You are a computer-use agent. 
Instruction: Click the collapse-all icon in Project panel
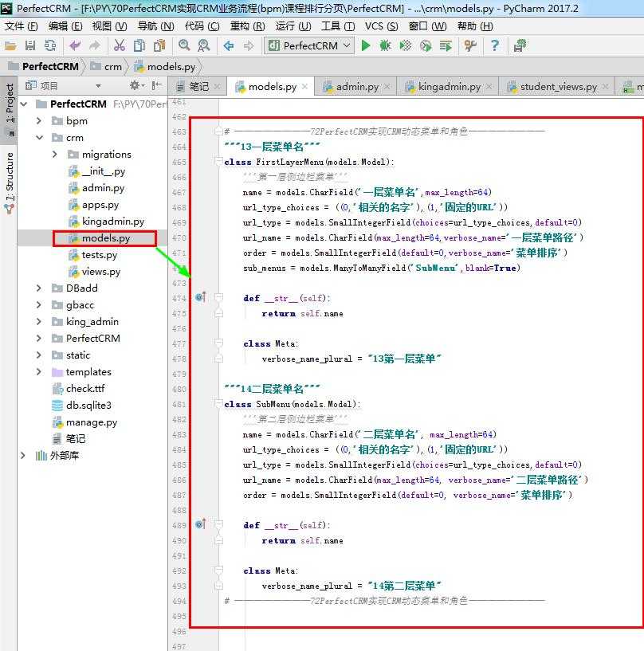coord(156,86)
